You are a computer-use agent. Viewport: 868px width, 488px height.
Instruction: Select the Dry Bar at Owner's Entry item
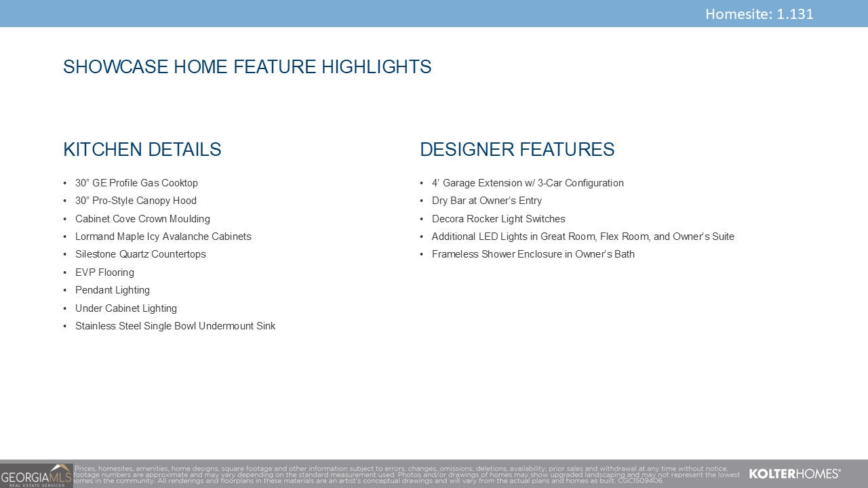point(487,201)
